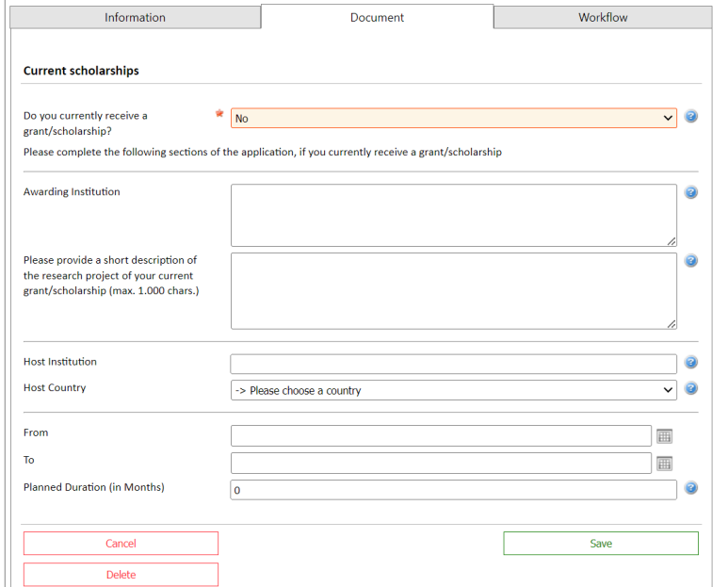Focus the To date input field
This screenshot has width=728, height=587.
click(x=441, y=464)
